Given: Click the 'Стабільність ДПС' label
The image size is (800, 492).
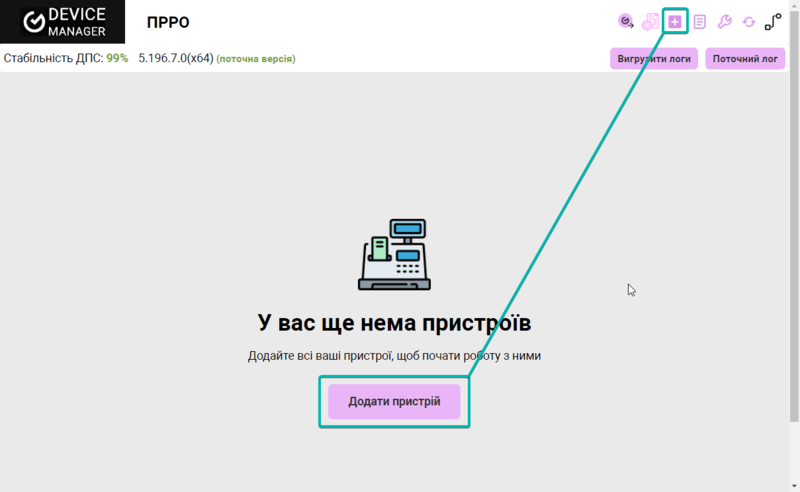Looking at the screenshot, I should 53,58.
